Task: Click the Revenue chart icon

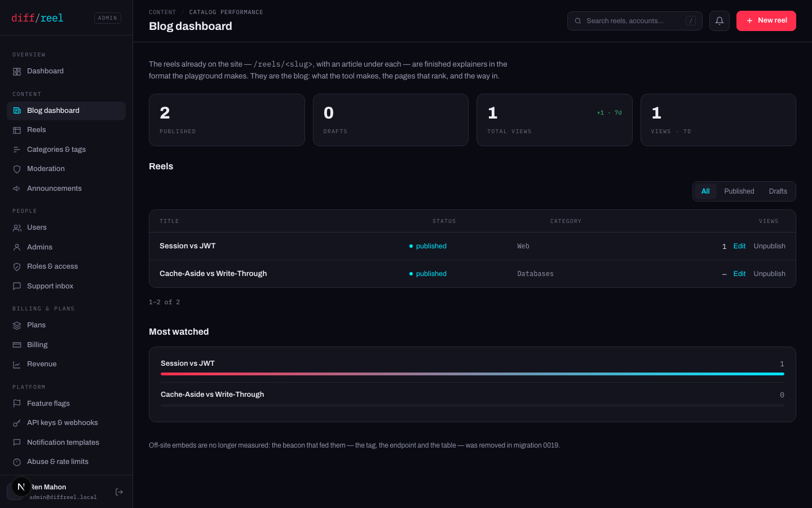Action: pyautogui.click(x=17, y=364)
